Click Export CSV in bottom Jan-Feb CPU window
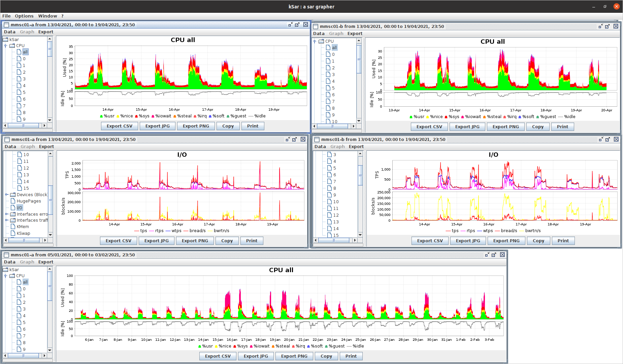Image resolution: width=623 pixels, height=364 pixels. pyautogui.click(x=218, y=356)
